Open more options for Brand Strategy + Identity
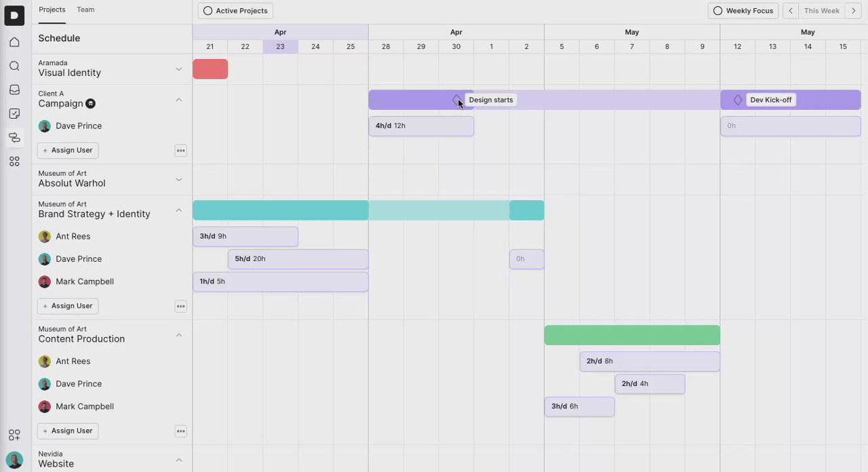The width and height of the screenshot is (868, 472). 180,307
